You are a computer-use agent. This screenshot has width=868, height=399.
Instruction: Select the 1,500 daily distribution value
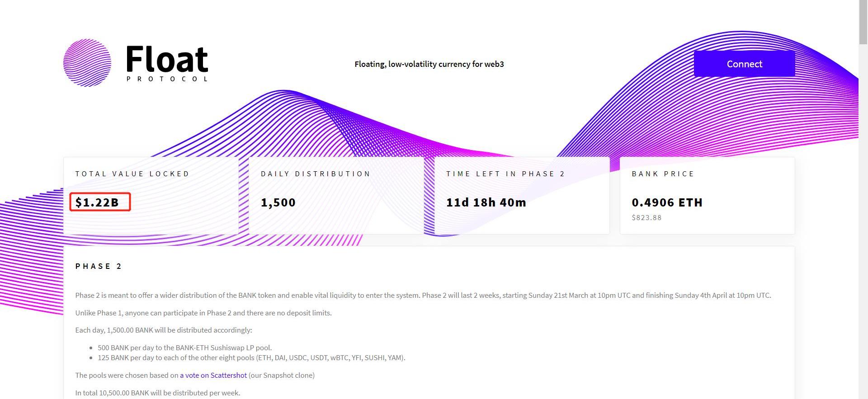(x=278, y=202)
